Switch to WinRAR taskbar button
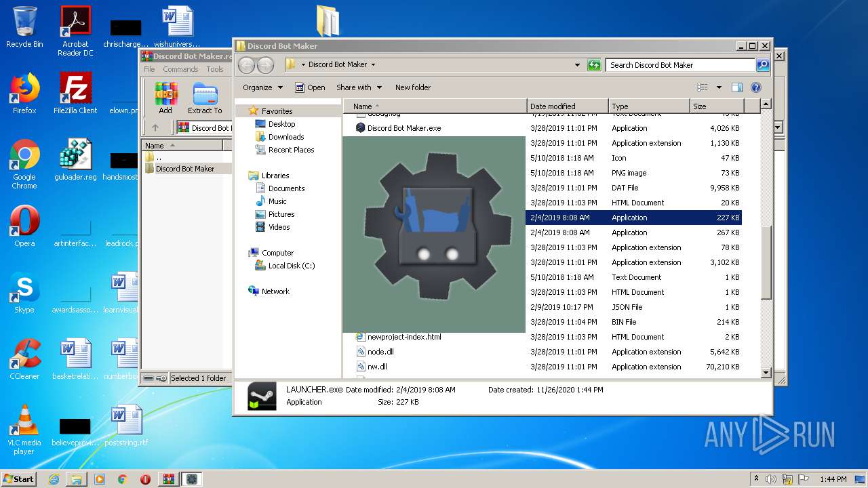Screen dimensions: 868x488 coord(168,479)
